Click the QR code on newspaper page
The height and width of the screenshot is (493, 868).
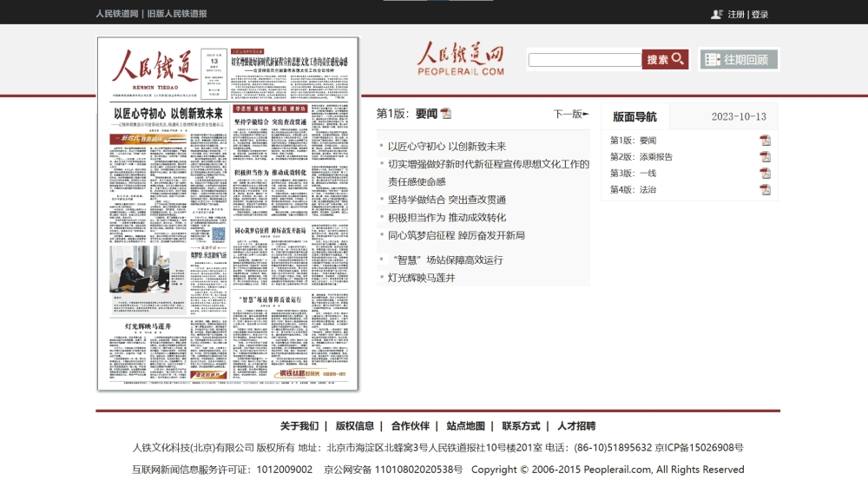[x=219, y=234]
